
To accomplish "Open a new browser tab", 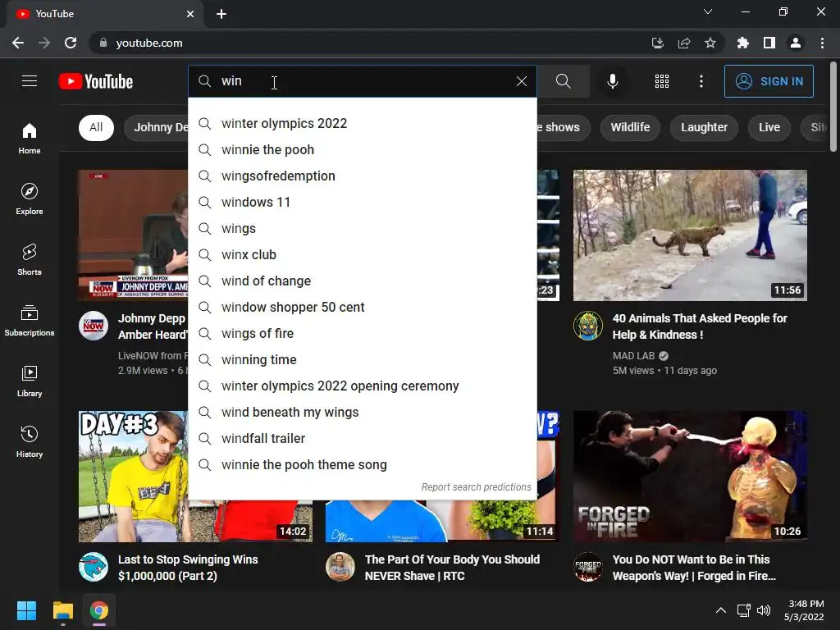I will [x=221, y=14].
